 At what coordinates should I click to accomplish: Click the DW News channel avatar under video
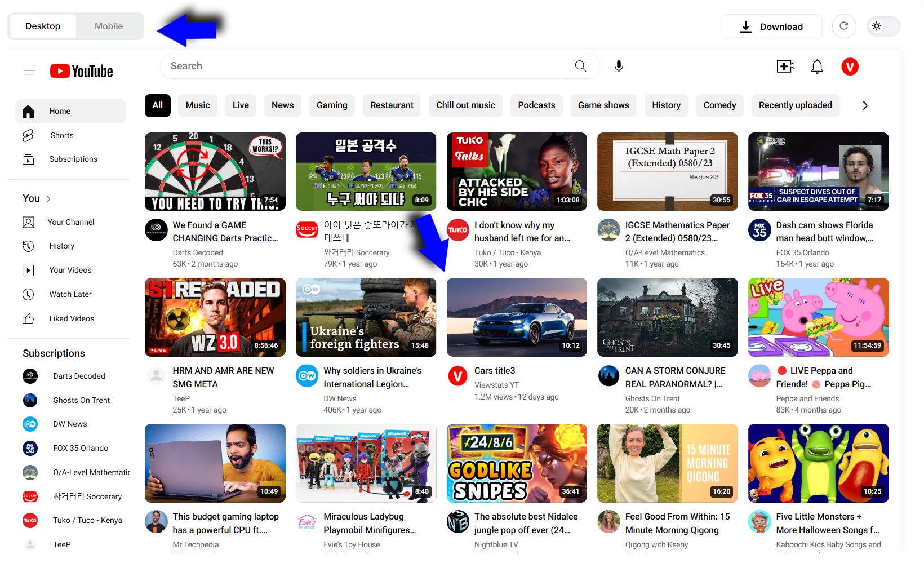click(307, 376)
